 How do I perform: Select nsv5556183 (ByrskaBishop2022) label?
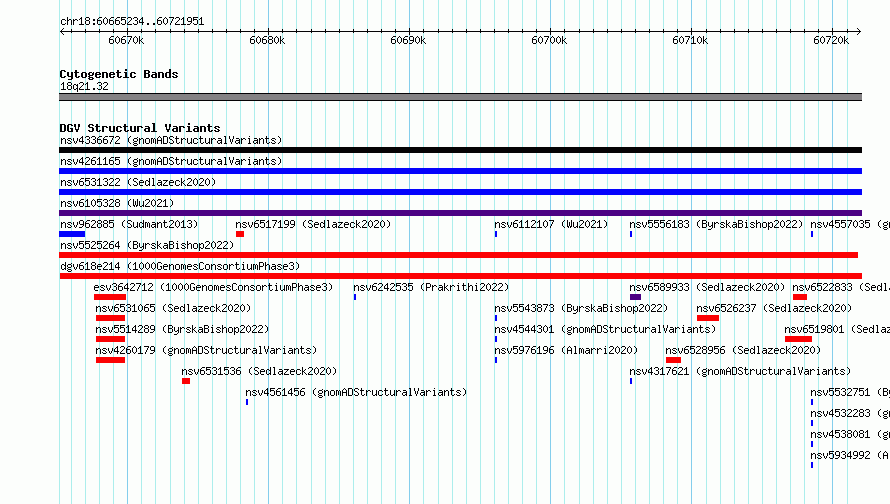pos(716,224)
